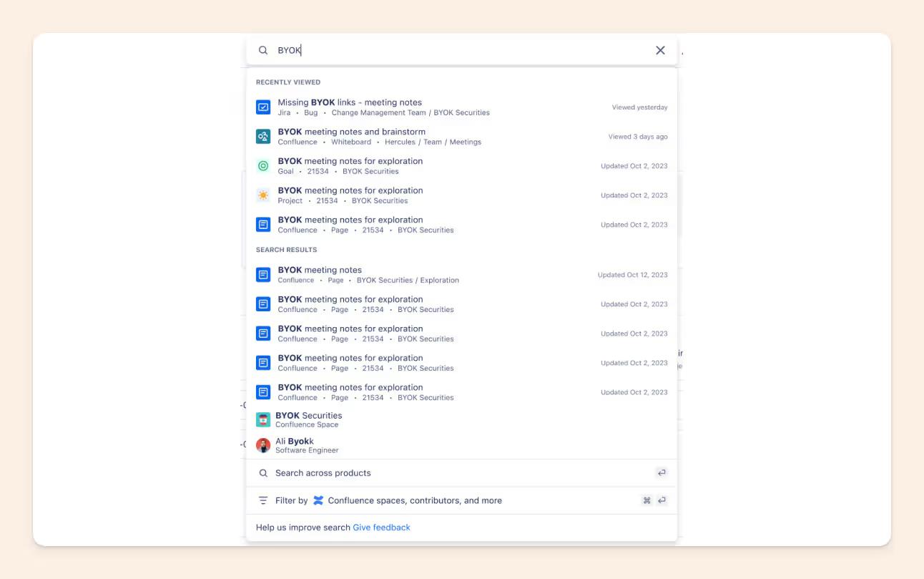Viewport: 924px width, 579px height.
Task: Open 'BYOK meeting notes and brainstorm' whiteboard
Action: [x=461, y=137]
